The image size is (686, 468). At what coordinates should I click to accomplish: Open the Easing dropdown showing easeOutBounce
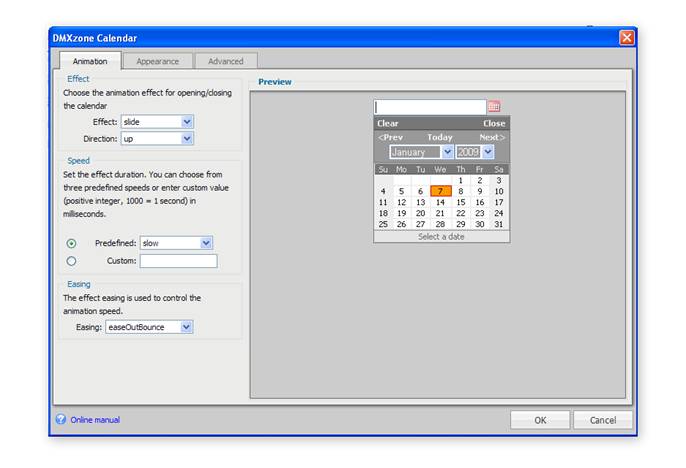(x=149, y=327)
